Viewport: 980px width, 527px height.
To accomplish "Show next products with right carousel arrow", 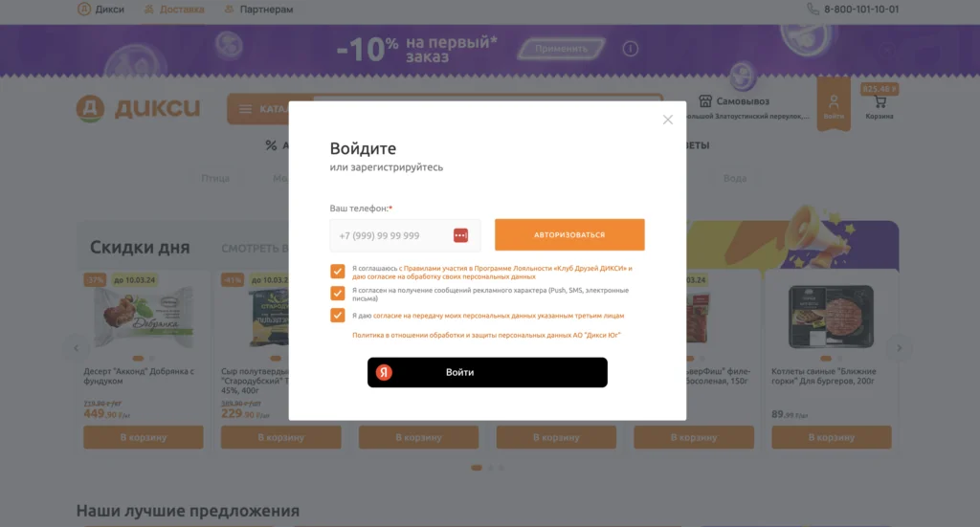I will pos(899,348).
